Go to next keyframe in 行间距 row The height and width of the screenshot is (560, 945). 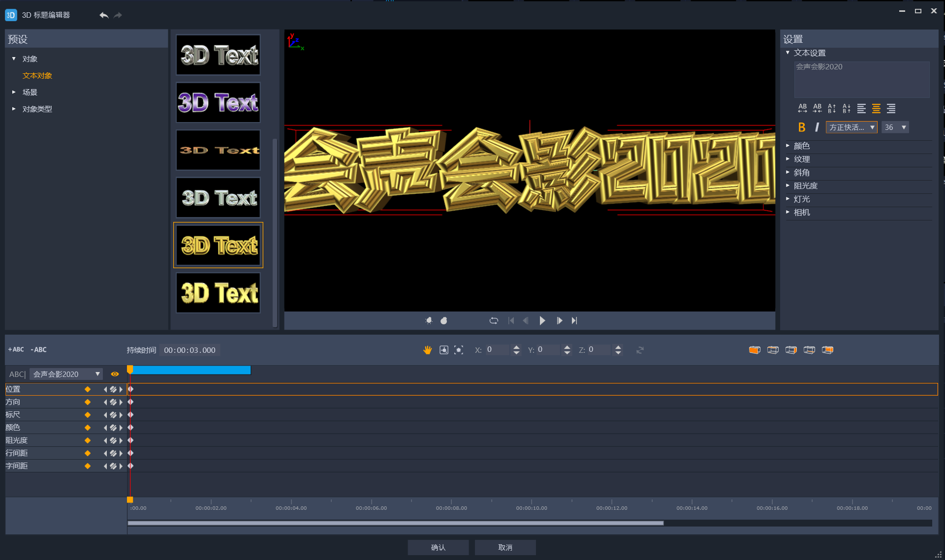tap(121, 453)
